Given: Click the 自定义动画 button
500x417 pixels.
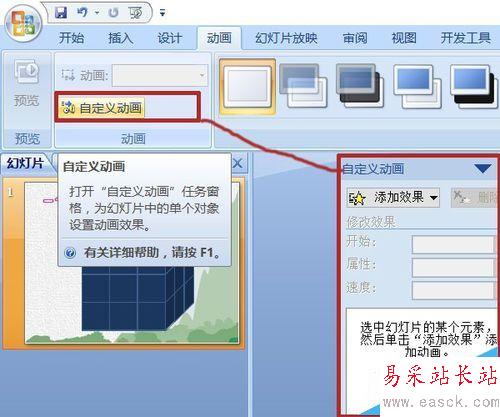Looking at the screenshot, I should point(101,108).
